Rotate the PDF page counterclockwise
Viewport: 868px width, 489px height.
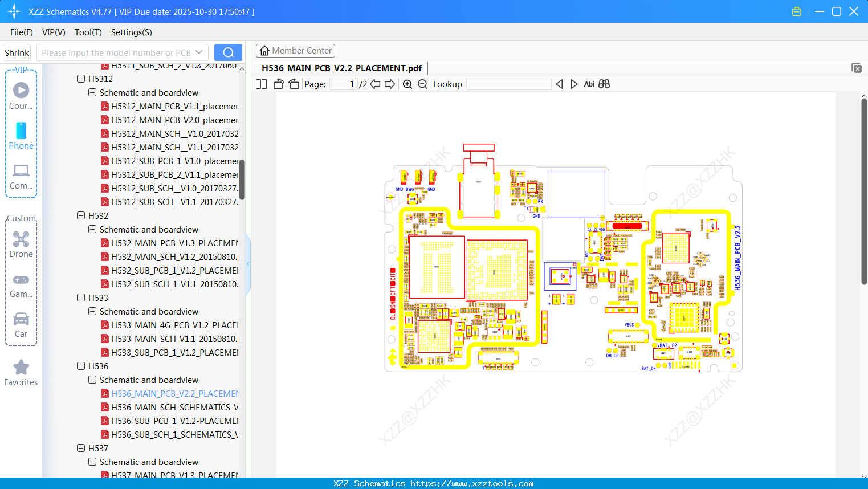pos(278,84)
